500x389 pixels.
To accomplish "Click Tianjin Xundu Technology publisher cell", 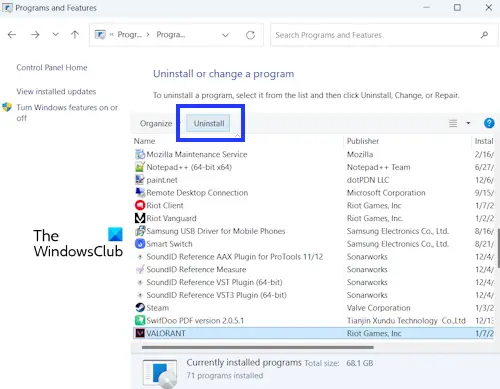I will tap(406, 321).
